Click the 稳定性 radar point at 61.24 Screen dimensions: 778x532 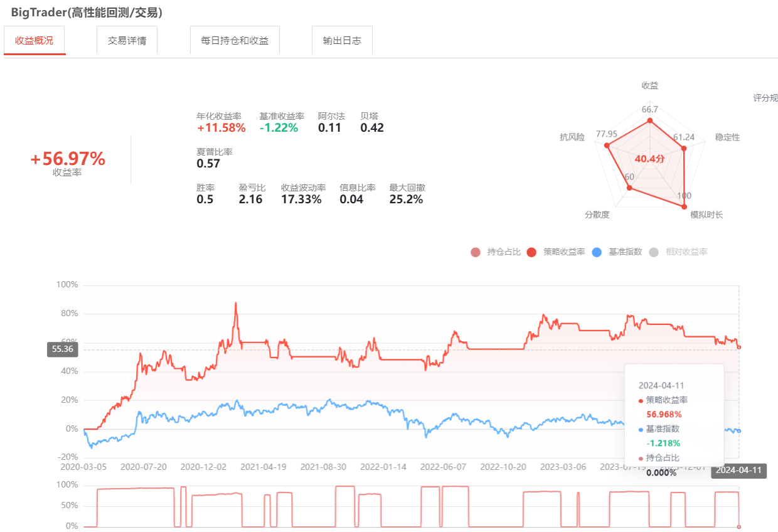tap(684, 149)
